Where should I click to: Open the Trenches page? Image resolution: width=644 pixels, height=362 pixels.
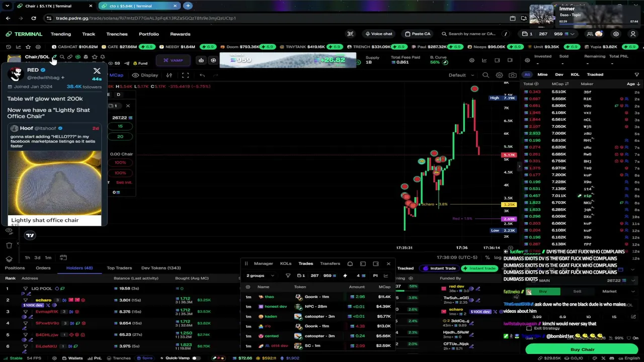coord(117,34)
